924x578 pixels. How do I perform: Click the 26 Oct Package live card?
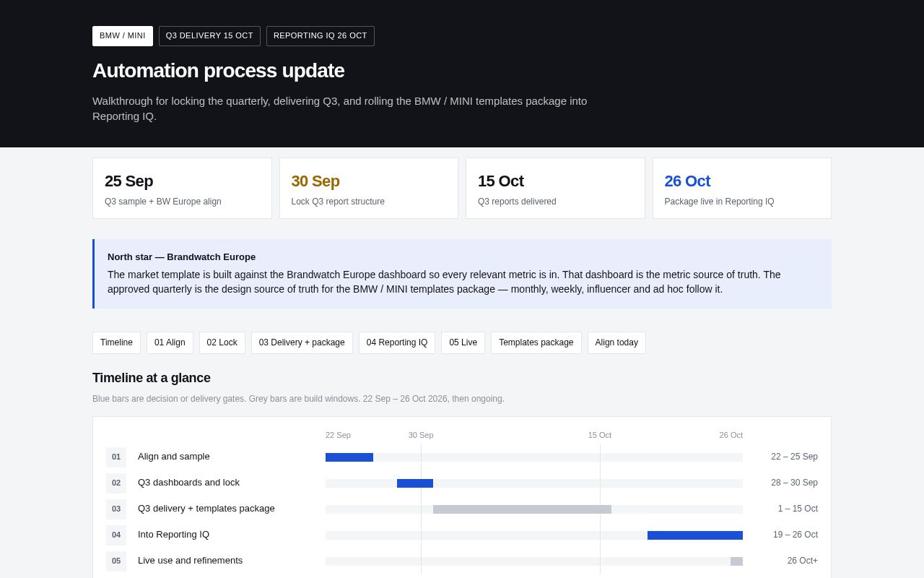tap(742, 189)
